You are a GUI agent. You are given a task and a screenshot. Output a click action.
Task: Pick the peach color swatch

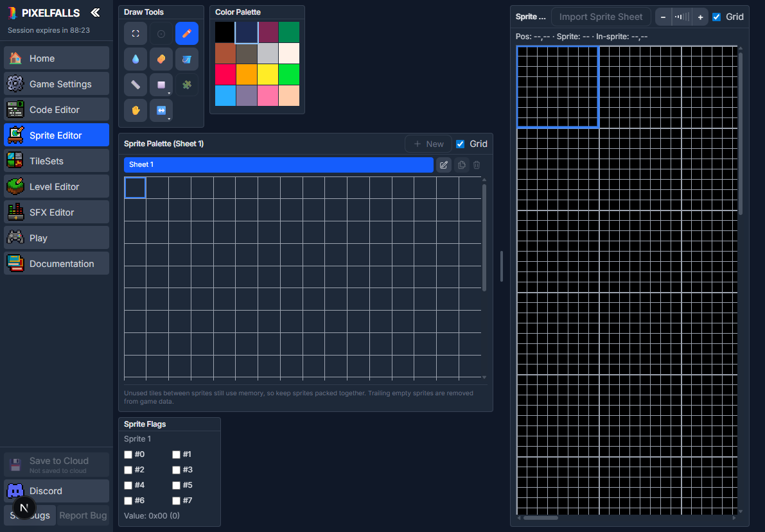289,96
